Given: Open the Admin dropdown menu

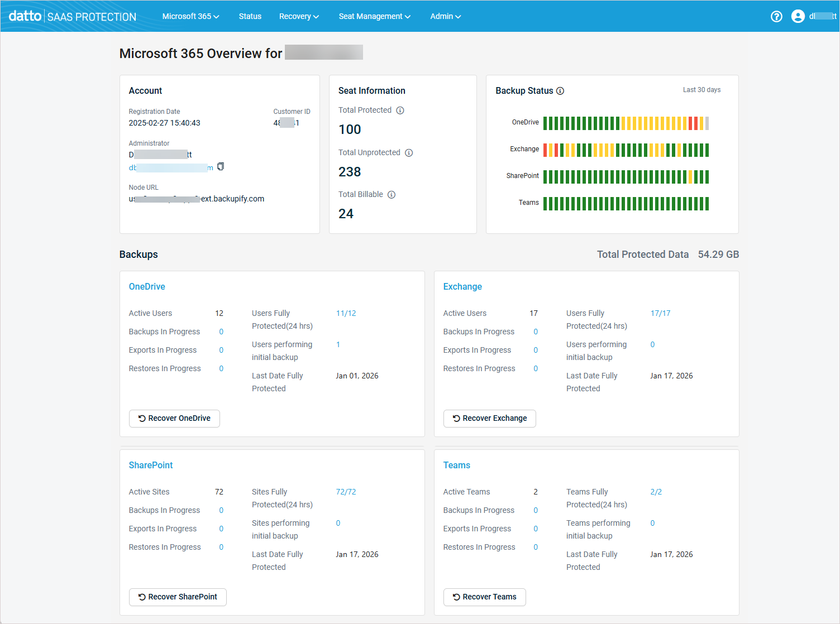Looking at the screenshot, I should pyautogui.click(x=445, y=16).
